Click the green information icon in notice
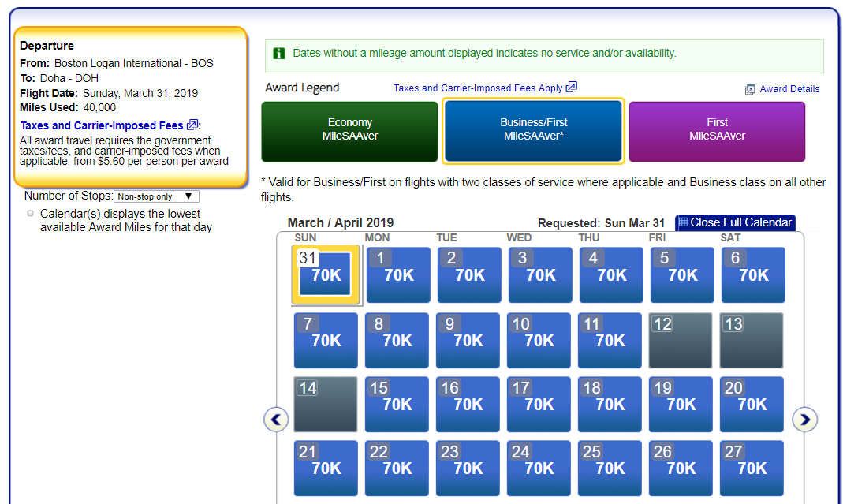Screen dimensions: 843x504 click(x=279, y=54)
